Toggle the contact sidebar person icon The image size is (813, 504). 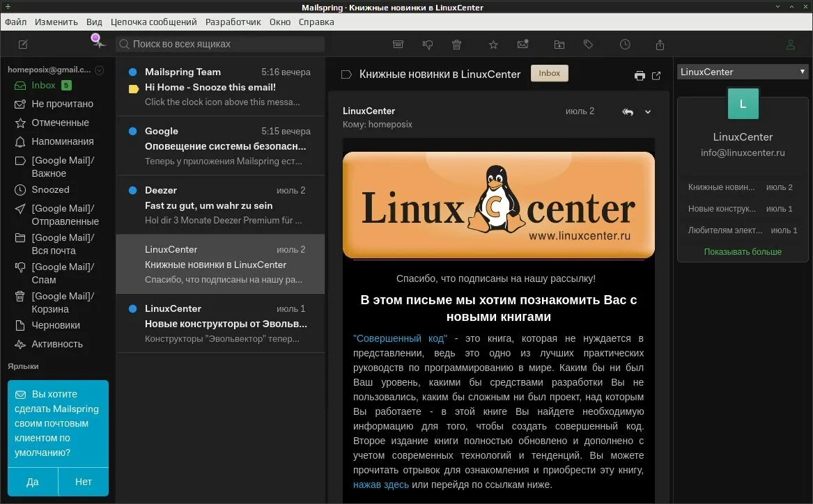(790, 45)
